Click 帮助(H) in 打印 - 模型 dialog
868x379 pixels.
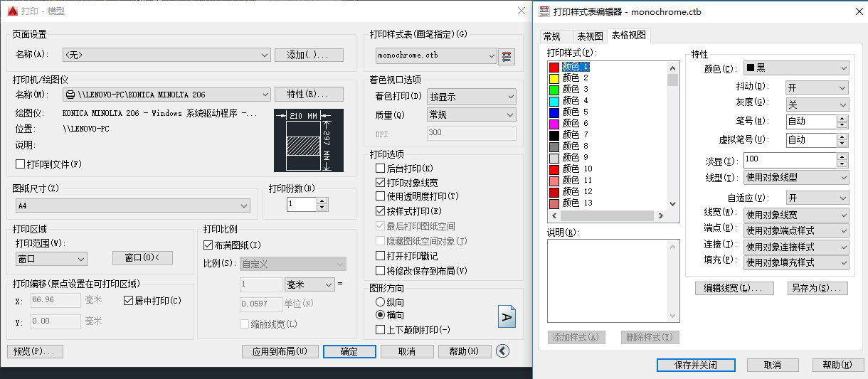(465, 351)
